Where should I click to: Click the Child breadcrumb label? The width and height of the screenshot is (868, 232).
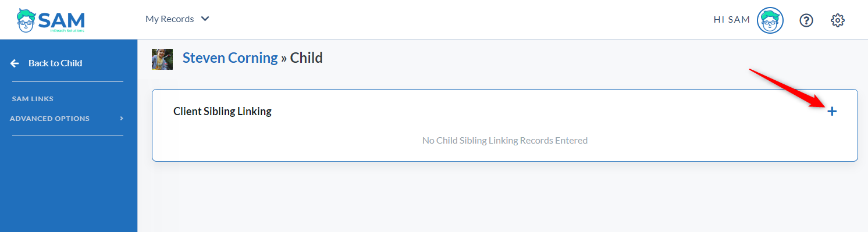pyautogui.click(x=307, y=58)
